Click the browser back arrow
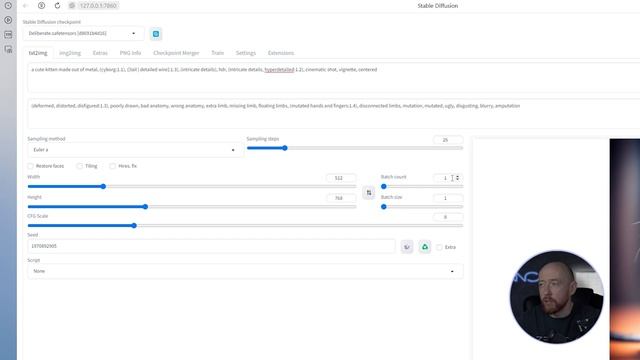Image resolution: width=640 pixels, height=360 pixels. coord(26,6)
